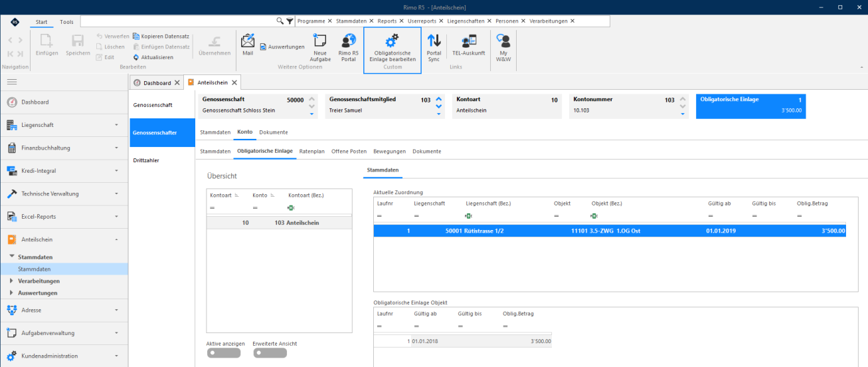Open My W&W
Viewport: 868px width, 367px height.
click(x=503, y=48)
